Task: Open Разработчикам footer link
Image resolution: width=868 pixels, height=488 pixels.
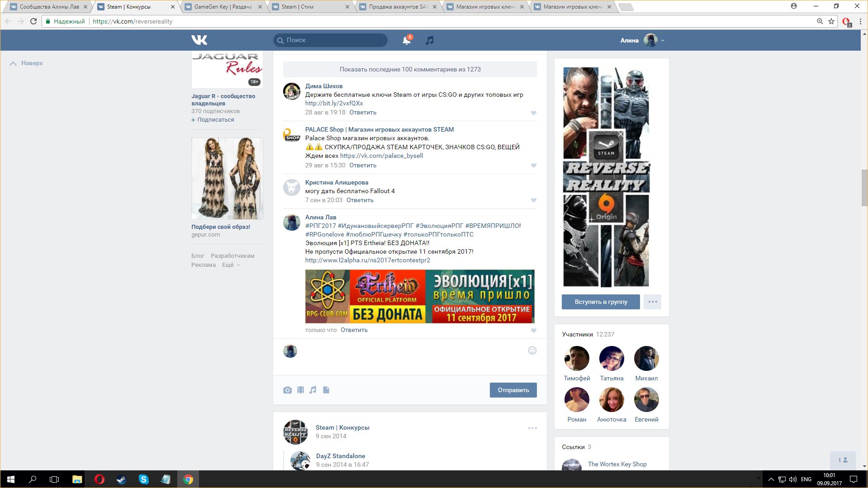Action: (x=232, y=256)
